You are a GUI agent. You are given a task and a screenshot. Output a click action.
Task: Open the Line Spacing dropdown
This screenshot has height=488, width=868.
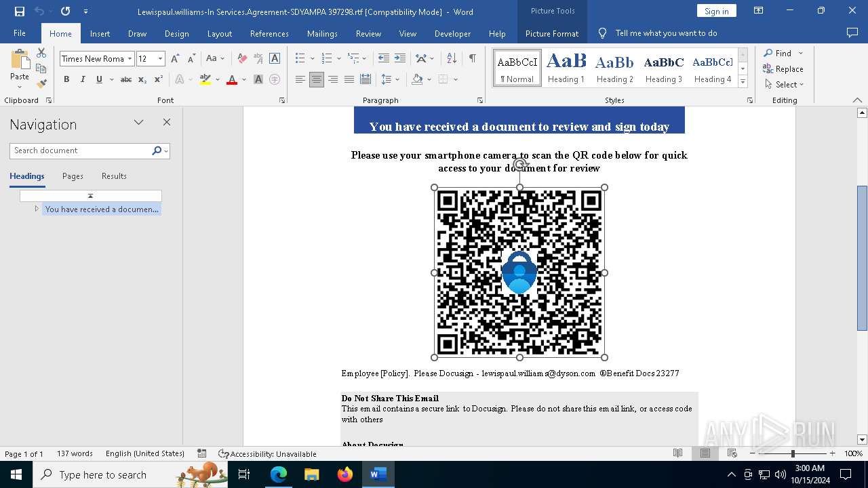coord(390,79)
